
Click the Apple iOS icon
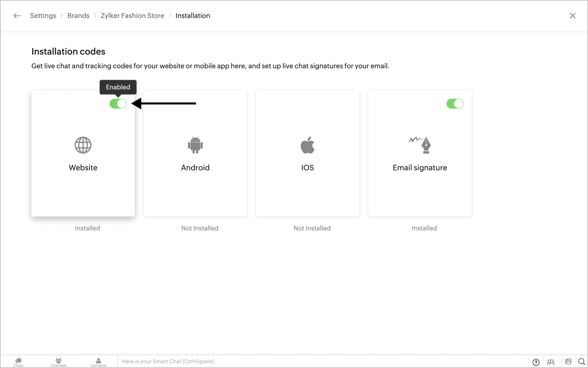[x=307, y=145]
